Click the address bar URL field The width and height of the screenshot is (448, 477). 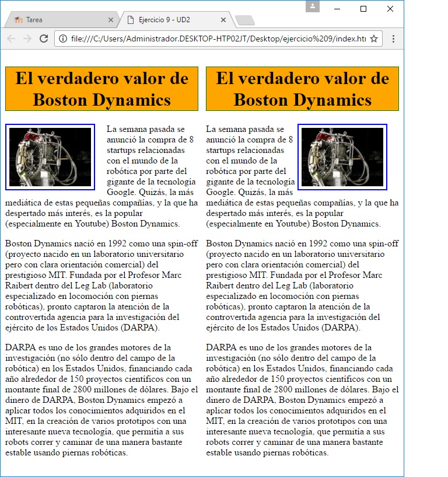point(218,39)
